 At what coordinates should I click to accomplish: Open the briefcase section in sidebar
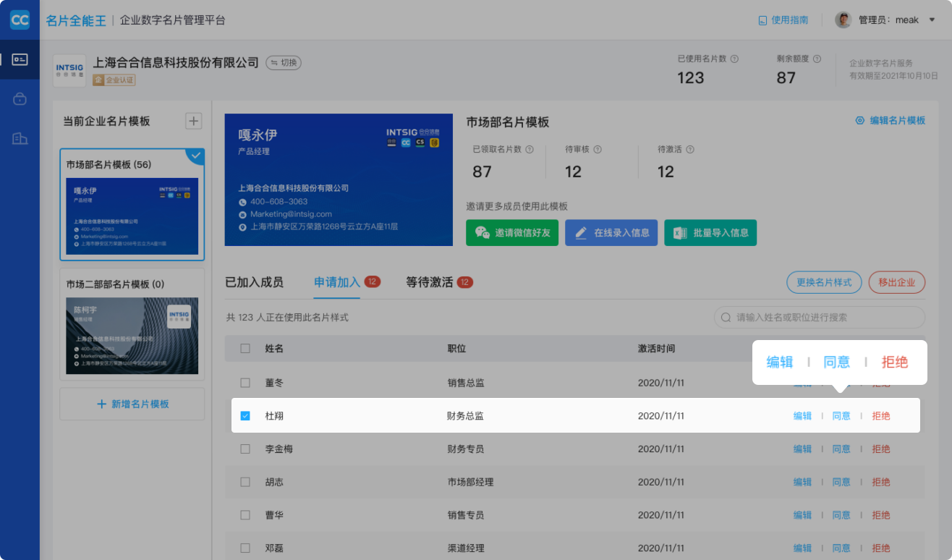coord(20,99)
